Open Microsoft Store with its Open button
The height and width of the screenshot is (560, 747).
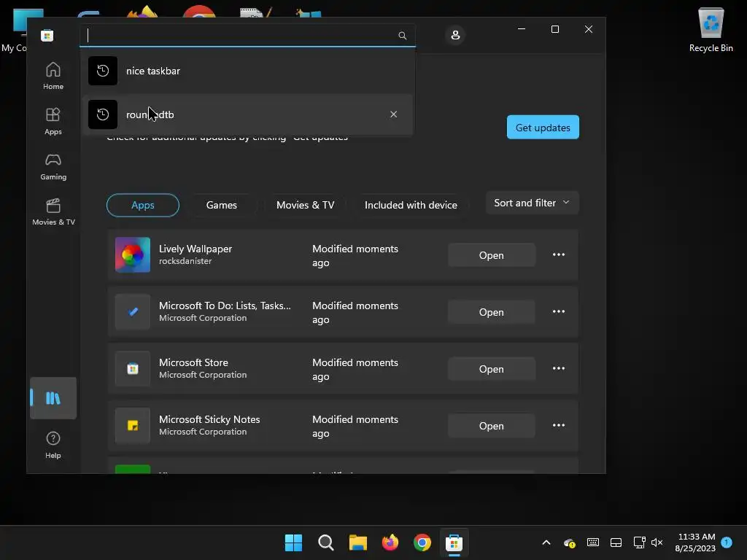click(x=491, y=369)
